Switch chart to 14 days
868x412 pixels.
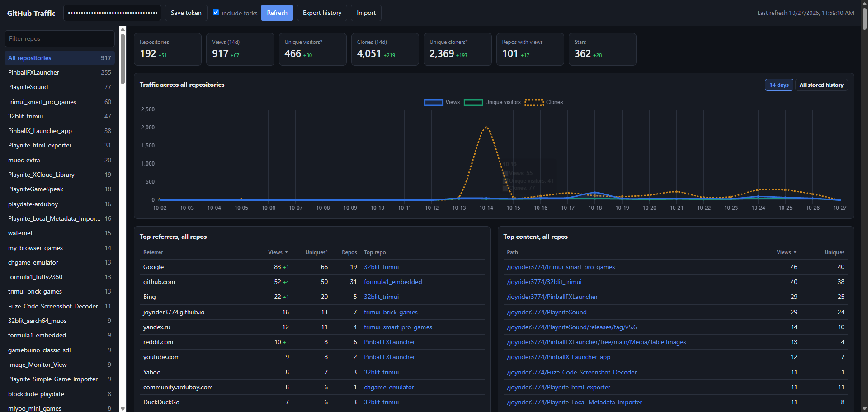779,85
